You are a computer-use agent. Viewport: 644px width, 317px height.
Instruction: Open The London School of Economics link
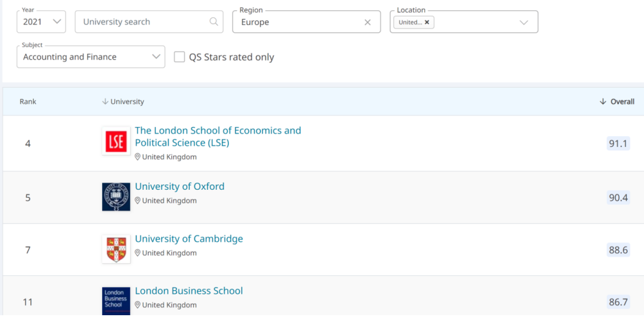(x=218, y=137)
